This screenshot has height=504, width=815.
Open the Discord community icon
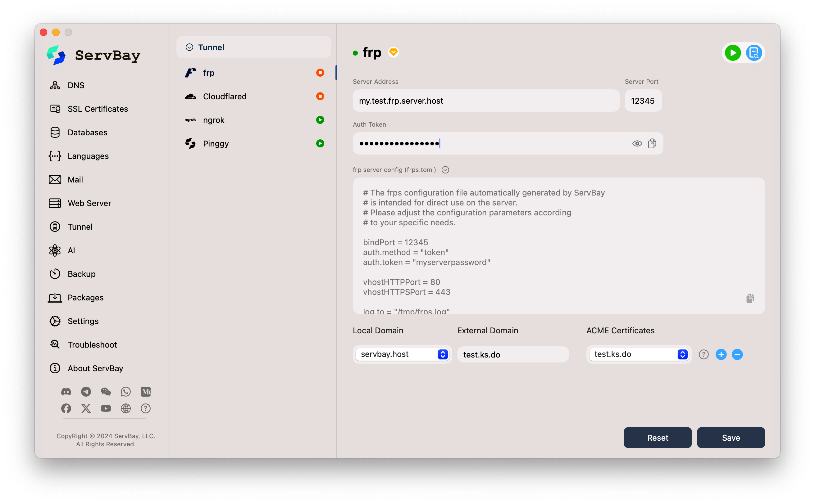(x=66, y=392)
